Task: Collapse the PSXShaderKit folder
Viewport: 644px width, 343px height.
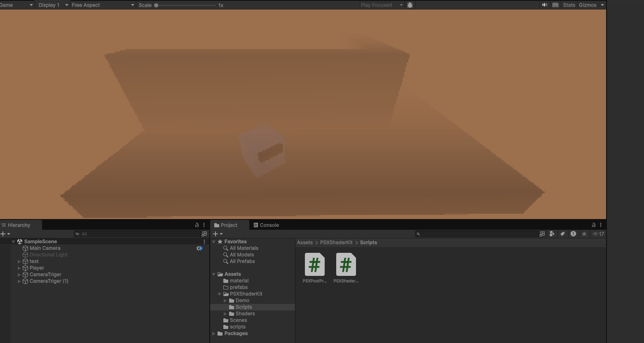Action: pyautogui.click(x=219, y=294)
